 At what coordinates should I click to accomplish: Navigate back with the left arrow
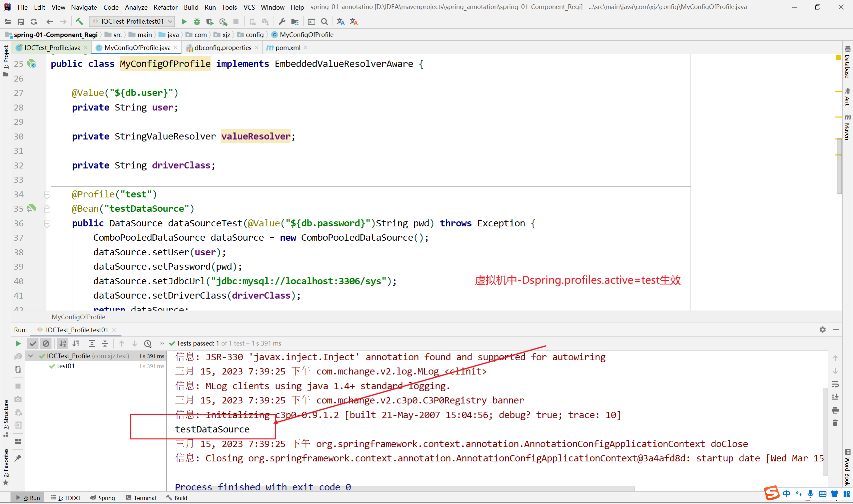point(50,22)
